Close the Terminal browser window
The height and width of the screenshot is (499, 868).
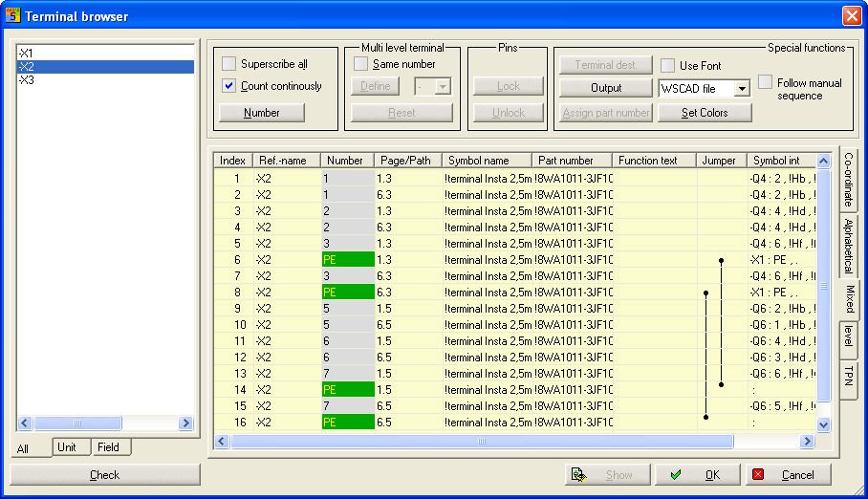click(852, 15)
